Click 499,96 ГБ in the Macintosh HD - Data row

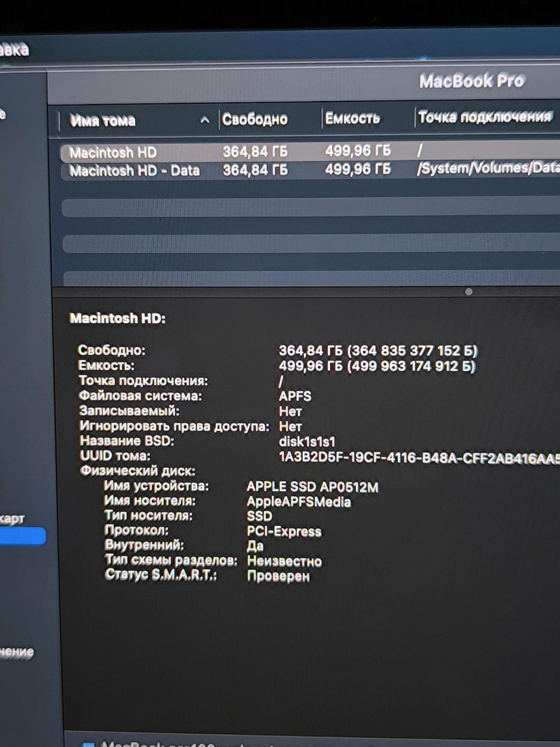(358, 169)
